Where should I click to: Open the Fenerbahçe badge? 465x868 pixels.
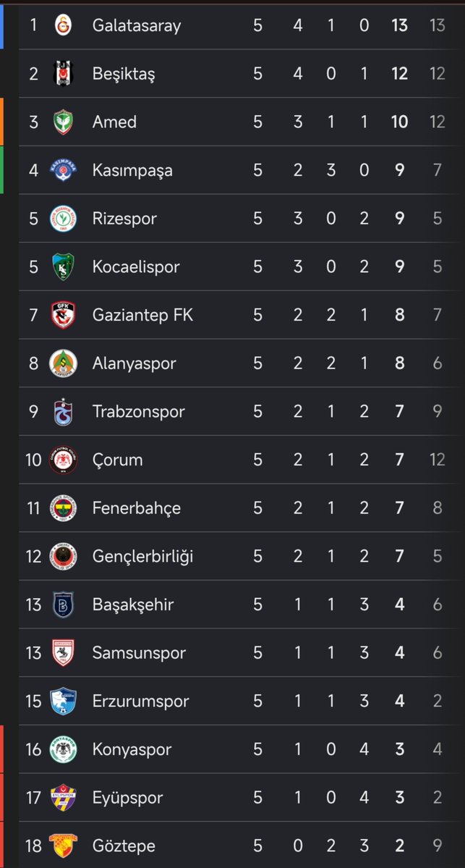(63, 507)
